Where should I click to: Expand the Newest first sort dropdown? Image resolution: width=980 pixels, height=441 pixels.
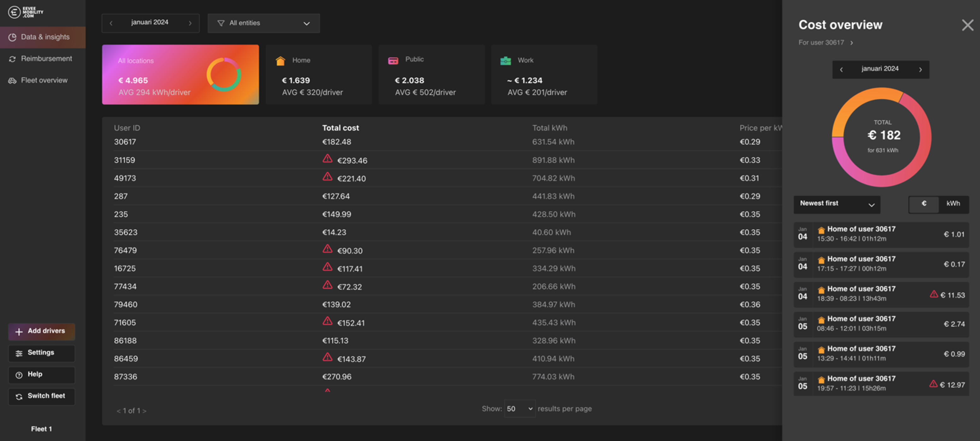click(x=837, y=204)
